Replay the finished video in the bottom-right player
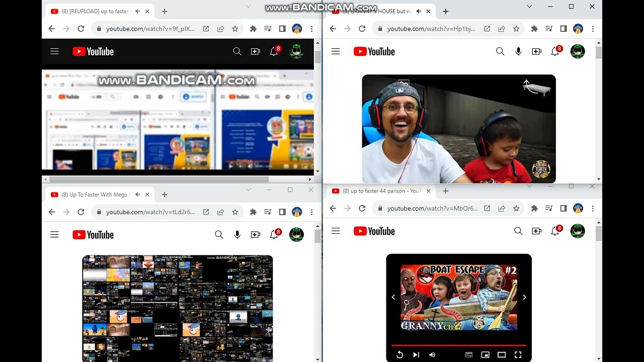 point(399,355)
